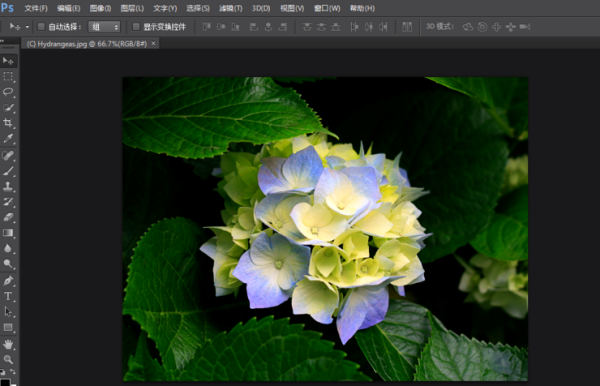The image size is (600, 386).
Task: Select the Quick Selection tool
Action: click(x=8, y=107)
